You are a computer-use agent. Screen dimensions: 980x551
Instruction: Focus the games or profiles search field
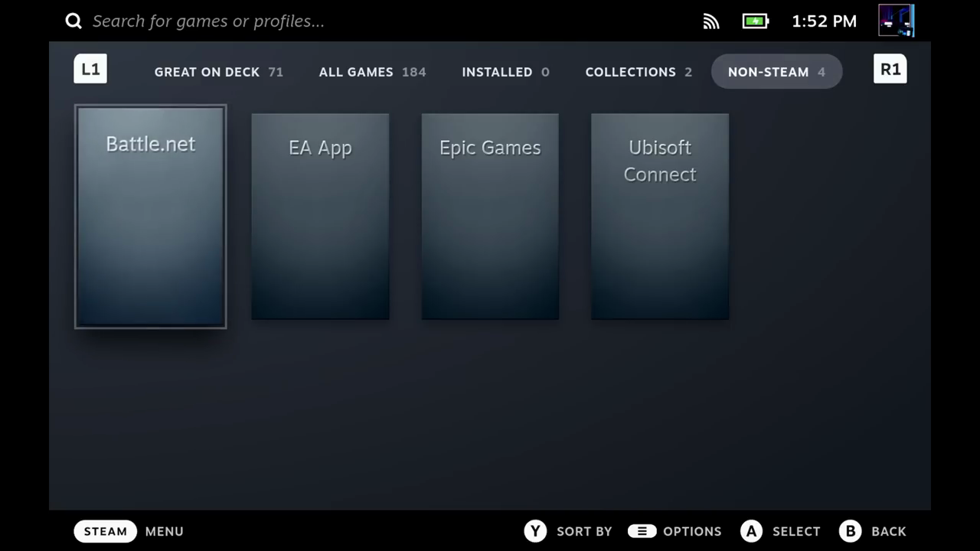click(x=208, y=21)
